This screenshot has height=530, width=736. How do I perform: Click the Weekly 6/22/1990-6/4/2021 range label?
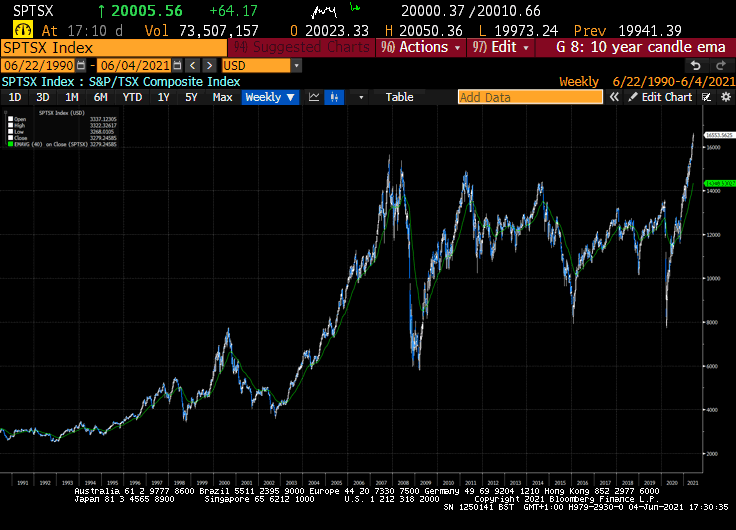tap(647, 82)
